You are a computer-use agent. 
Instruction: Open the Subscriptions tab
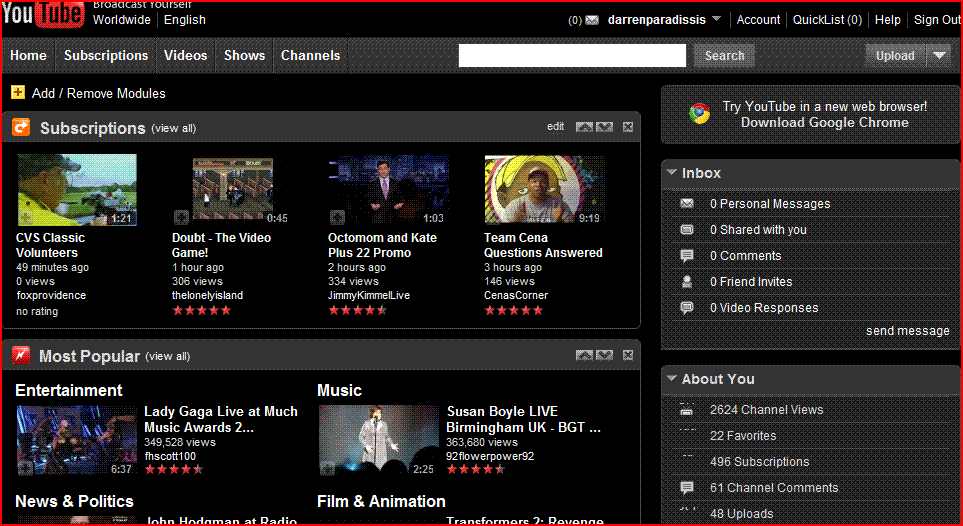pyautogui.click(x=106, y=55)
